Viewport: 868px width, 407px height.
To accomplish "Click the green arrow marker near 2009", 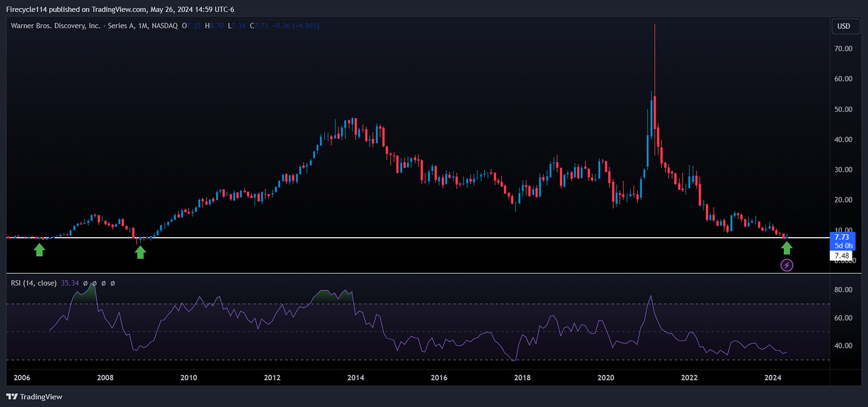I will pos(140,252).
